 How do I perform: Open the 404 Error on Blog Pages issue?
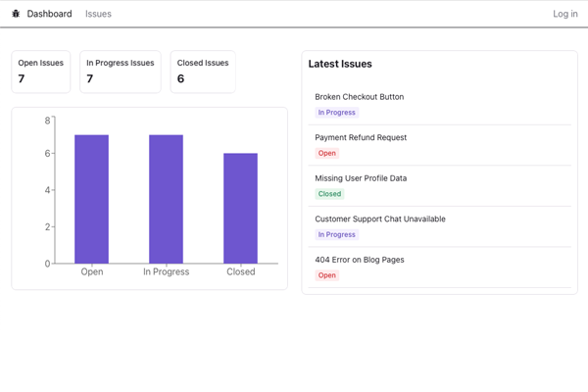[360, 260]
